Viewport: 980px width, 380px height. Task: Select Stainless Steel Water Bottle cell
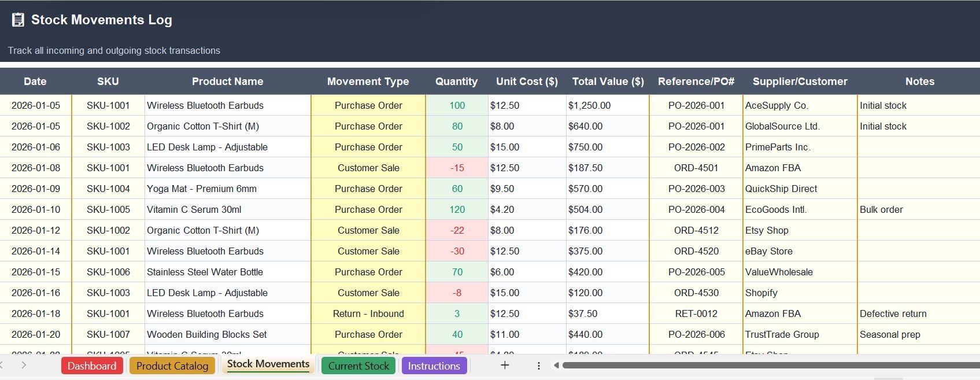(228, 272)
